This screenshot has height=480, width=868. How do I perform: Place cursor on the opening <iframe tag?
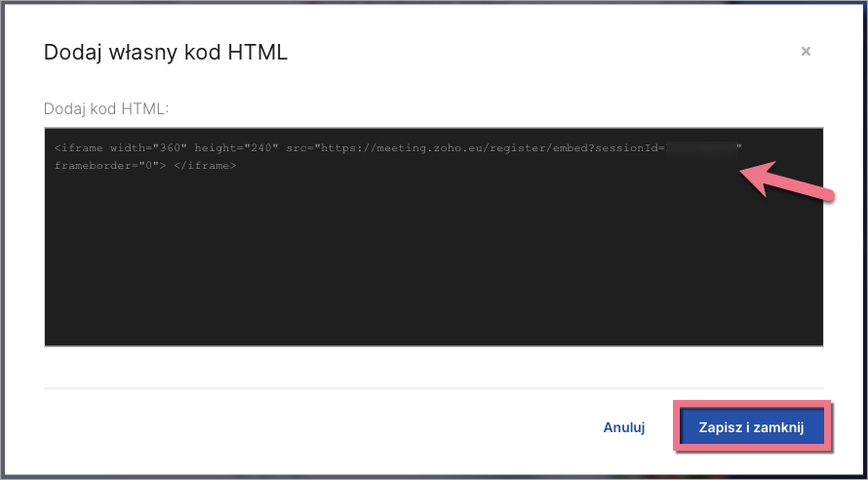[79, 148]
